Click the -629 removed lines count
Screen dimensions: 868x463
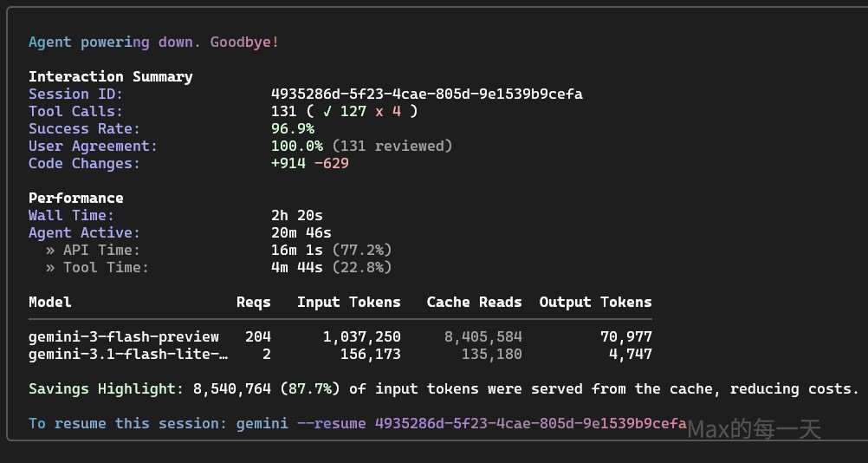[x=332, y=163]
